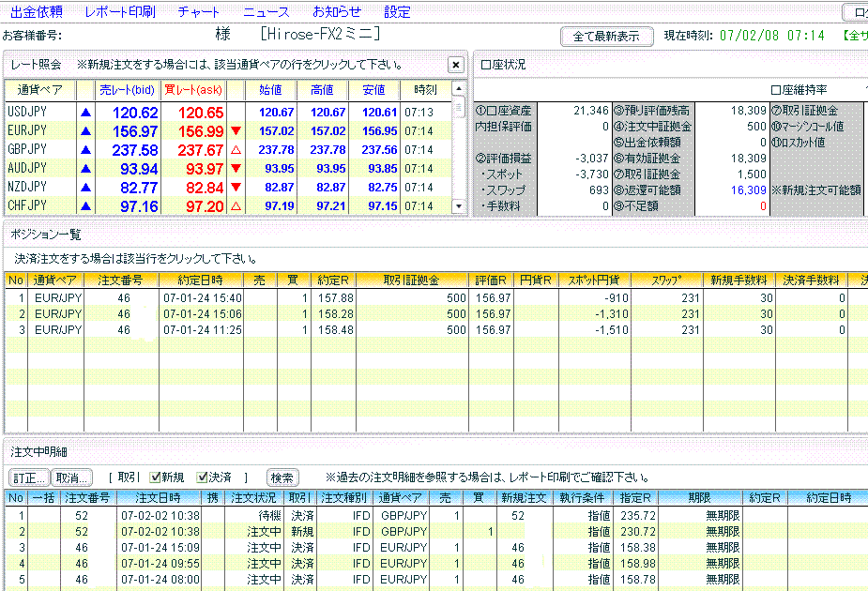Click the hollow red triangle for GBPJPY

tap(236, 150)
